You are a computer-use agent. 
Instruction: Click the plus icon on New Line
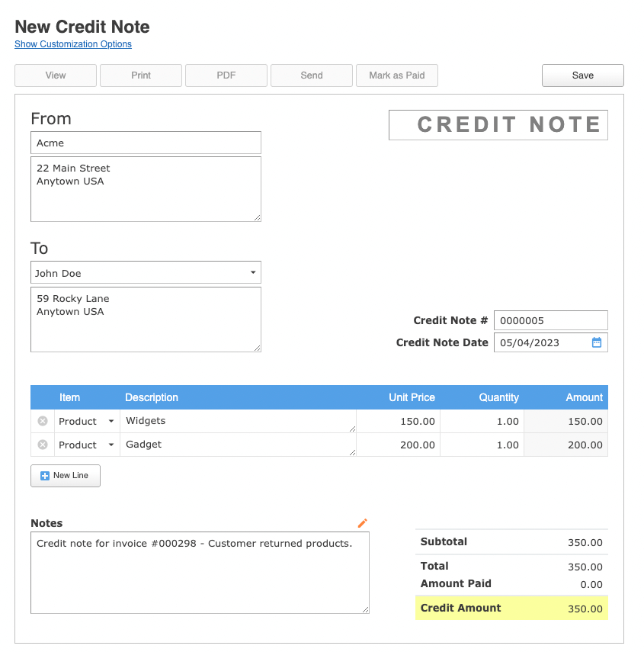[45, 475]
